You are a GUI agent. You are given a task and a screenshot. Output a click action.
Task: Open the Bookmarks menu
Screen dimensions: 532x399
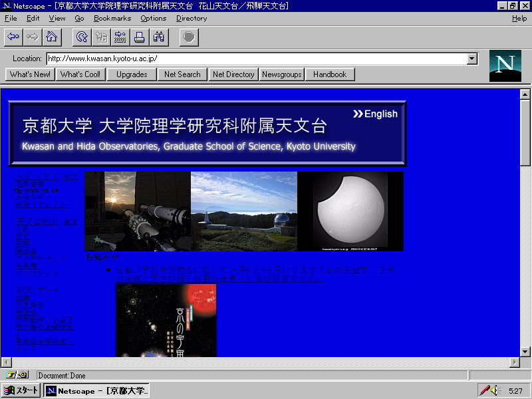click(x=112, y=19)
